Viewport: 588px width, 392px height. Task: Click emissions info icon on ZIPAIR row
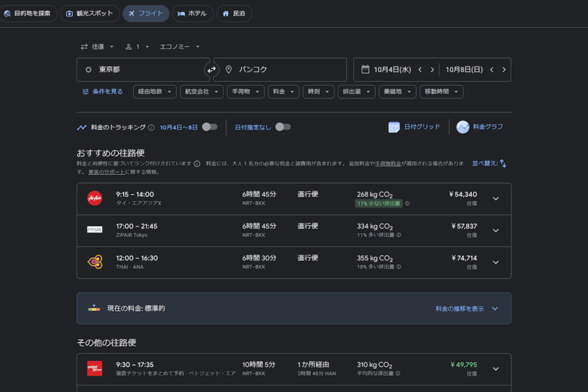click(x=398, y=235)
